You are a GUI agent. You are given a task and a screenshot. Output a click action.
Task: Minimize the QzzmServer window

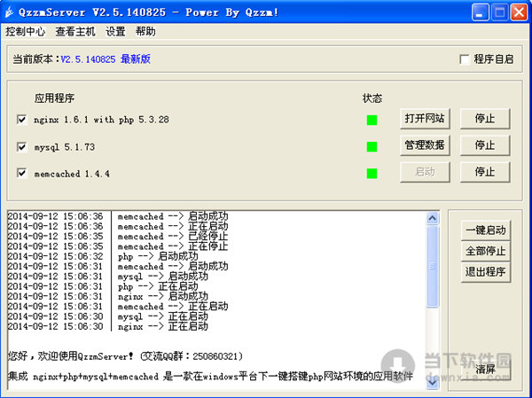point(480,12)
